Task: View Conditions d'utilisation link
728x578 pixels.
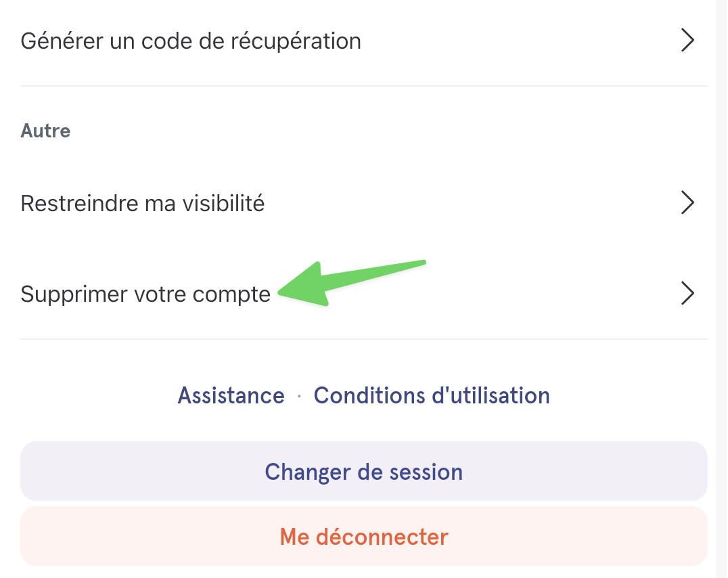Action: 432,396
